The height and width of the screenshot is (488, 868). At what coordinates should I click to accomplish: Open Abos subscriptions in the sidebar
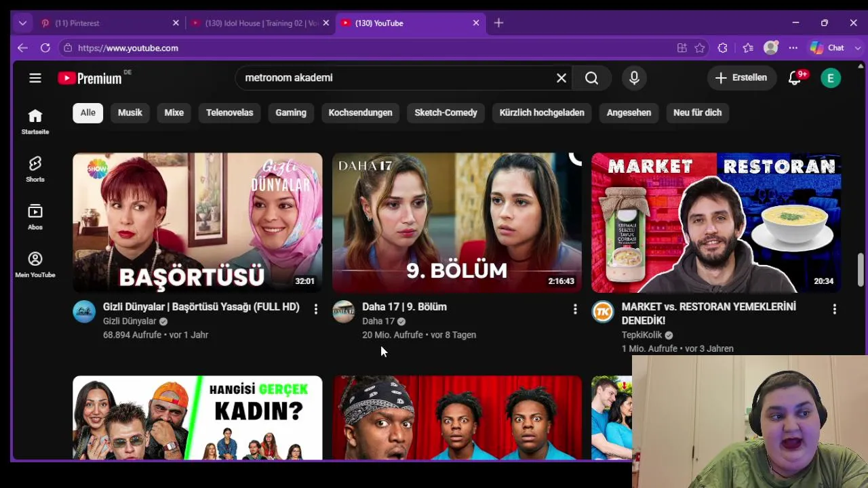pos(35,217)
